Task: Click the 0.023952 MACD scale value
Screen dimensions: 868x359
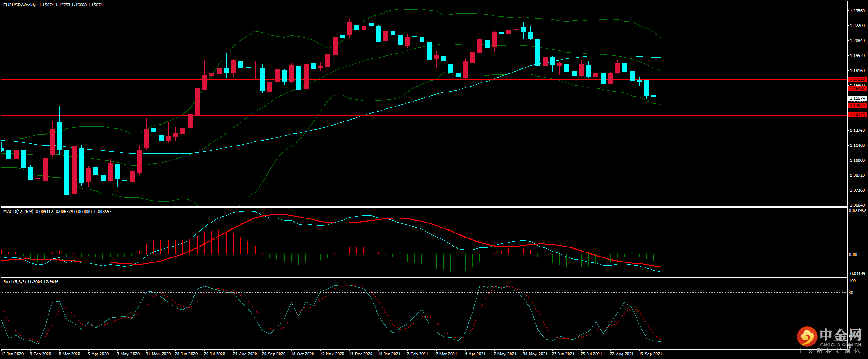Action: [857, 211]
